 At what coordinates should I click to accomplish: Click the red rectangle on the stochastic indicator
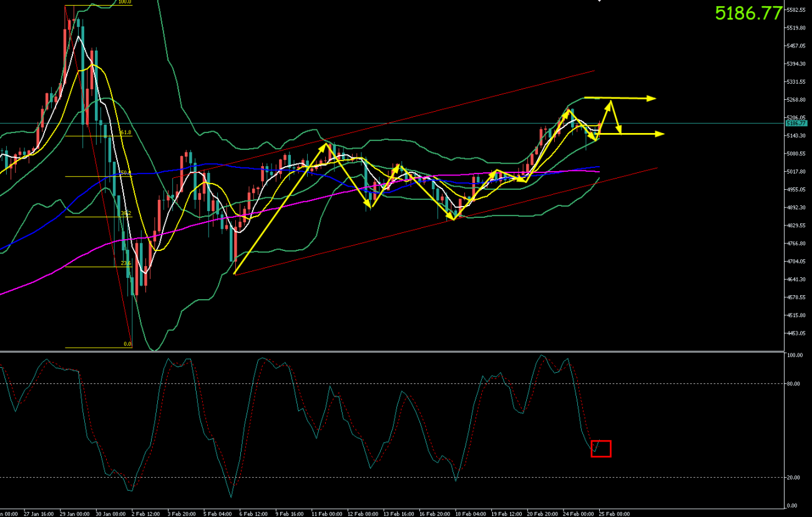click(x=600, y=448)
